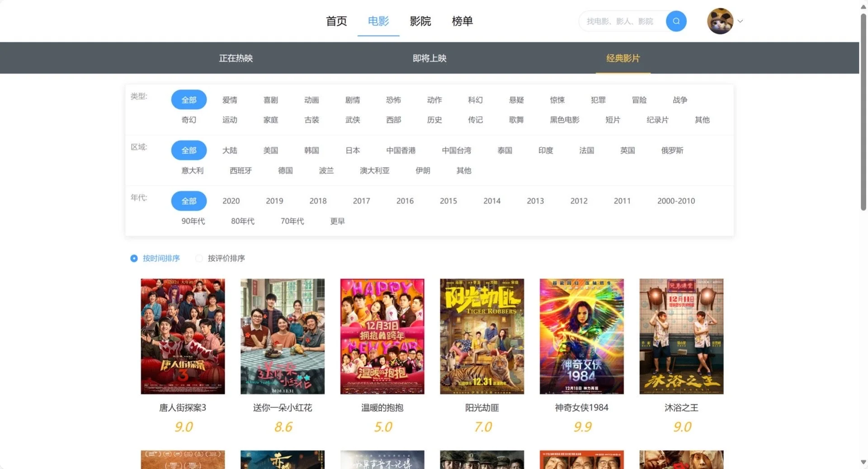Select 全部 in the 区域 filter row

[189, 150]
